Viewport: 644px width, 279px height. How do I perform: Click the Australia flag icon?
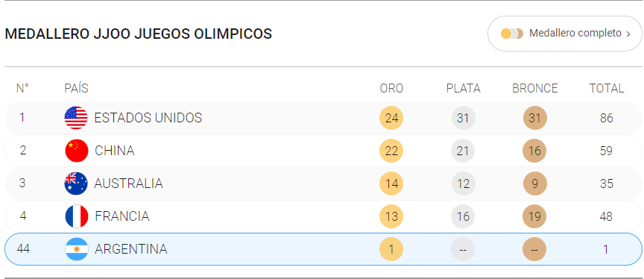76,184
